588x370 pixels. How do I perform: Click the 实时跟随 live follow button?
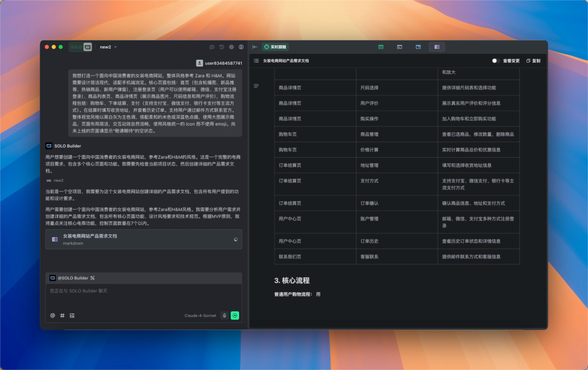pos(275,47)
